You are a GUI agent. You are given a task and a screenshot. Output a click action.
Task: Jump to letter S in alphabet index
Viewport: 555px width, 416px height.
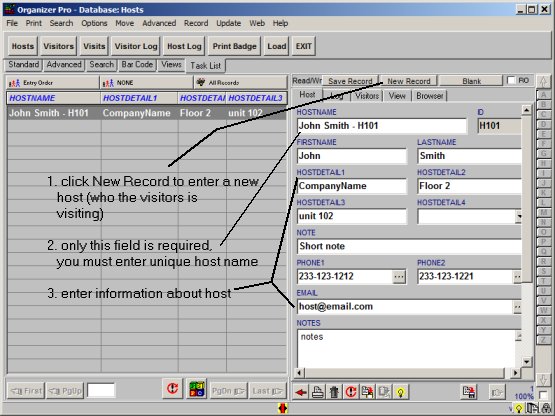click(543, 271)
